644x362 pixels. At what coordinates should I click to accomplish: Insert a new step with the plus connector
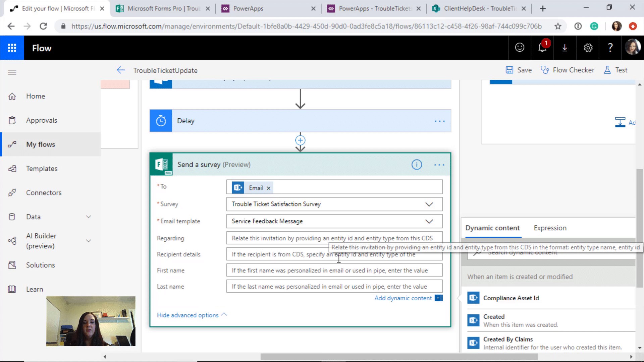tap(300, 140)
